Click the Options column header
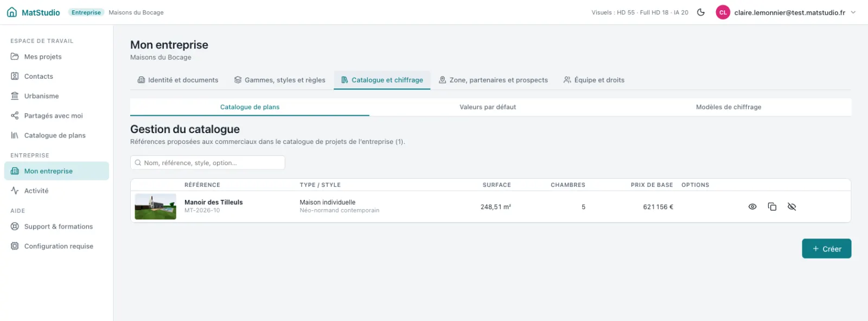The height and width of the screenshot is (321, 868). pyautogui.click(x=695, y=185)
